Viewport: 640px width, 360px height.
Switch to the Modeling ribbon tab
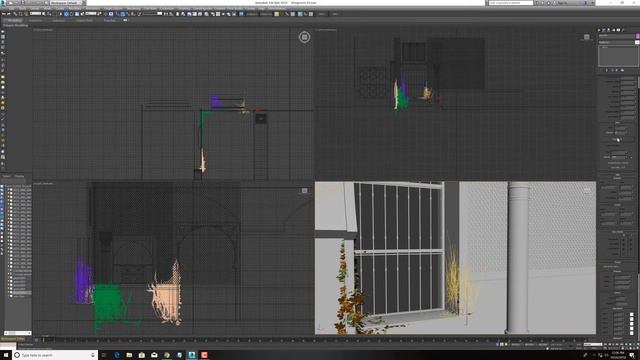pos(14,20)
